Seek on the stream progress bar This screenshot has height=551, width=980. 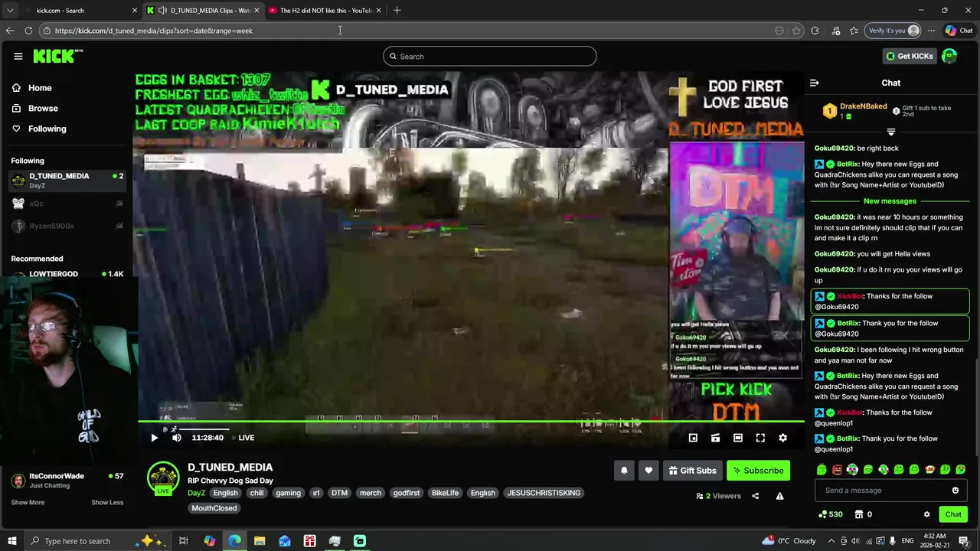471,422
